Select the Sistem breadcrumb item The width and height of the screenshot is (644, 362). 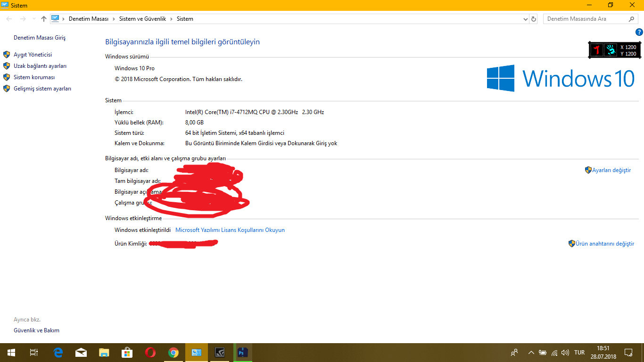(x=185, y=19)
